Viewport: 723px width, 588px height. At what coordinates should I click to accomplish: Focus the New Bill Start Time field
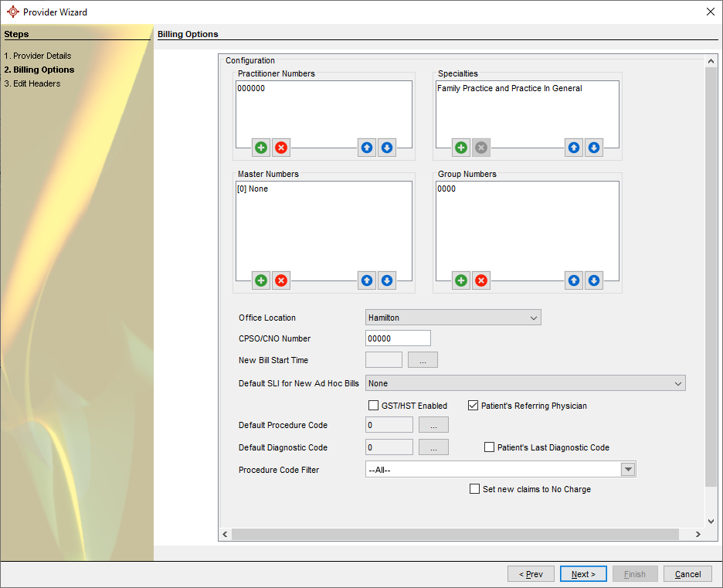click(x=384, y=360)
